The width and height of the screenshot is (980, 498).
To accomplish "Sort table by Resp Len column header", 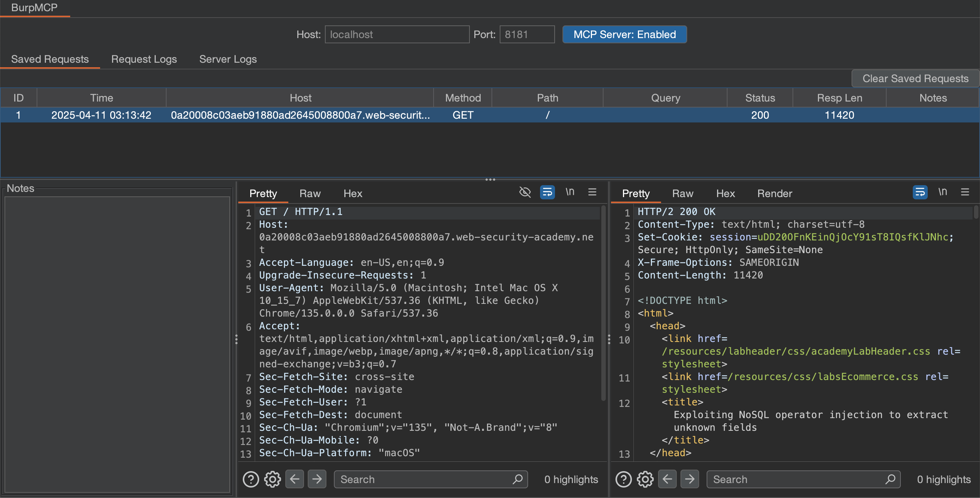I will 839,98.
